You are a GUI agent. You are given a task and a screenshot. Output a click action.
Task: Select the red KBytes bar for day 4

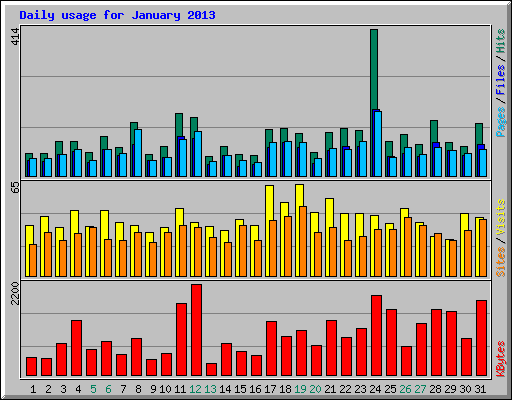click(x=76, y=348)
